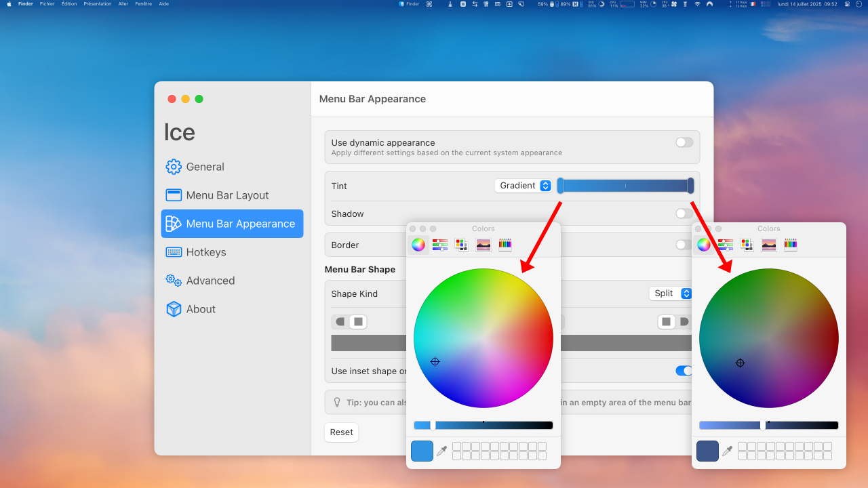Open the Fichier menu
This screenshot has width=868, height=488.
coord(47,4)
